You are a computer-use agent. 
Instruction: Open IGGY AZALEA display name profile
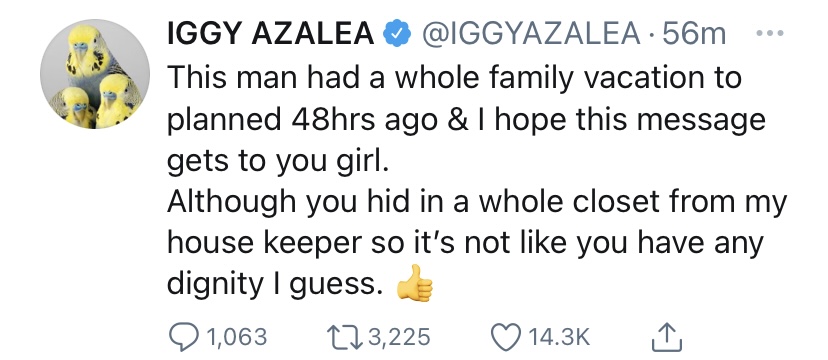271,35
